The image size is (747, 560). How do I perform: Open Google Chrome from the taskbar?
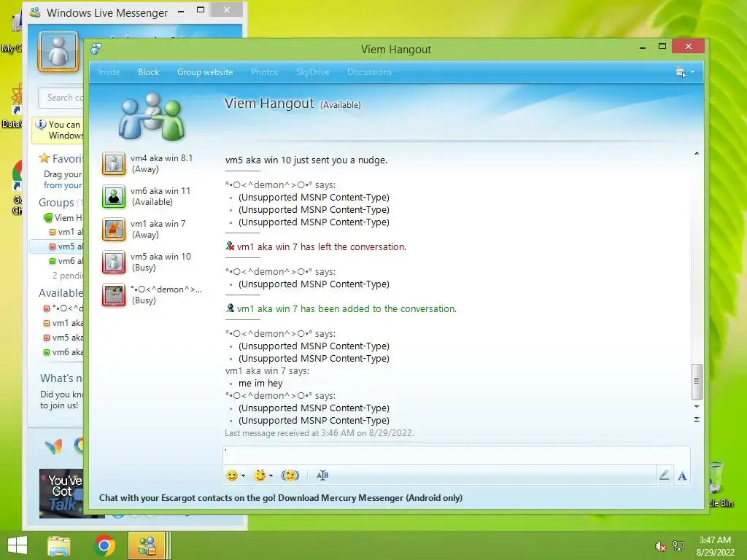pyautogui.click(x=104, y=545)
